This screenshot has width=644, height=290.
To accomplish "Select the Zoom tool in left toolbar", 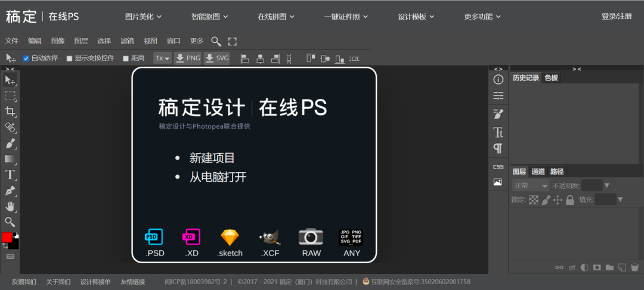I will 10,222.
